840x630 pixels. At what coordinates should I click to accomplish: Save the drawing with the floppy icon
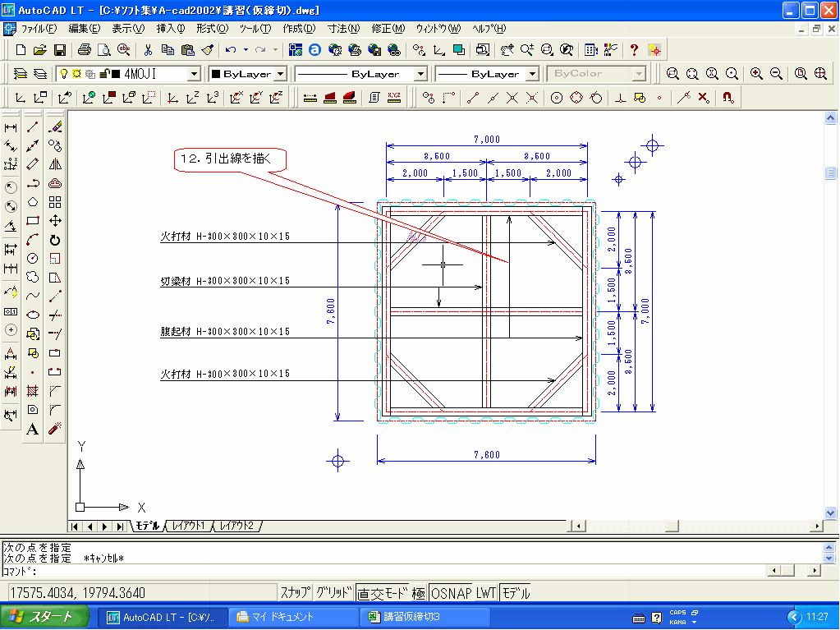59,50
